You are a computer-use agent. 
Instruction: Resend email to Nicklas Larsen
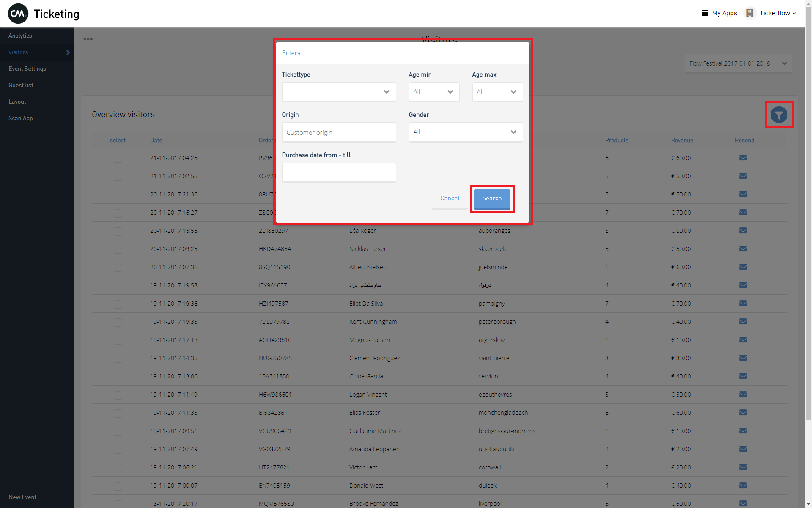tap(743, 248)
